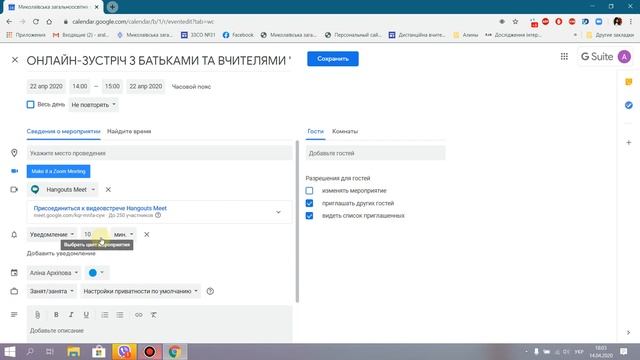Screen dimensions: 640x360
Task: Open the Часовой пояс time zone link
Action: click(x=191, y=87)
